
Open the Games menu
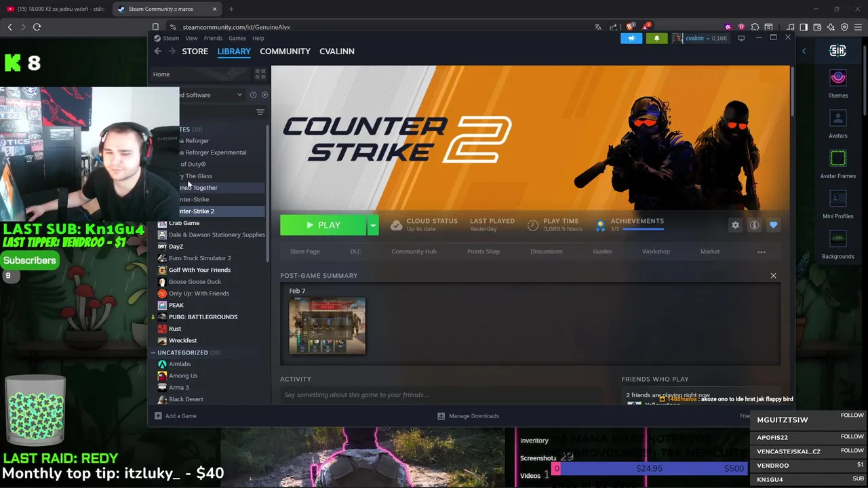237,39
